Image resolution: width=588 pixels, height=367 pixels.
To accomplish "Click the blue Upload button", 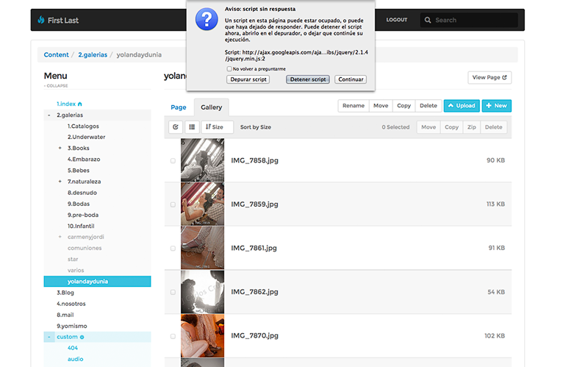I will 462,106.
